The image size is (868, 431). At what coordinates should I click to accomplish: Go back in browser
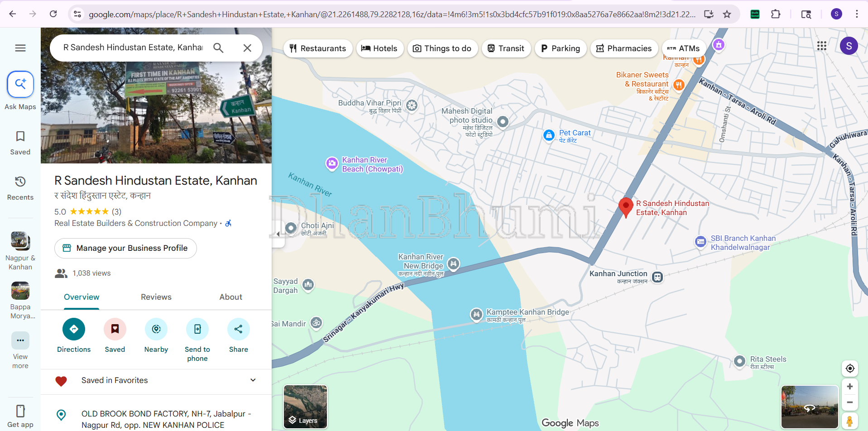pos(12,14)
